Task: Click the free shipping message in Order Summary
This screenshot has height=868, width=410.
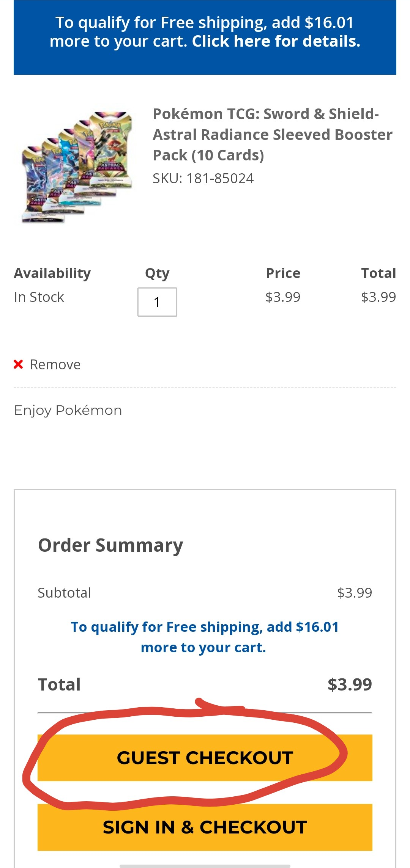Action: tap(205, 637)
